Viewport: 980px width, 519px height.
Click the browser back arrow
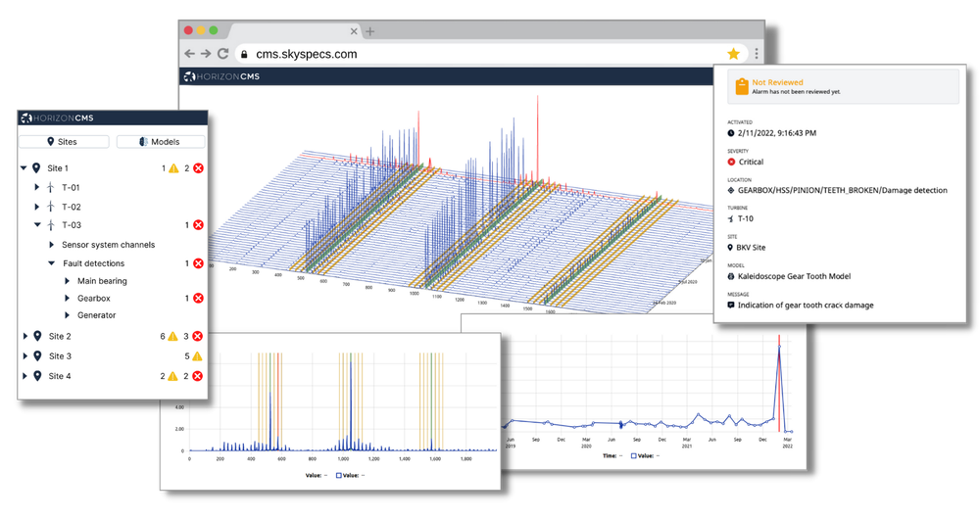(x=190, y=54)
